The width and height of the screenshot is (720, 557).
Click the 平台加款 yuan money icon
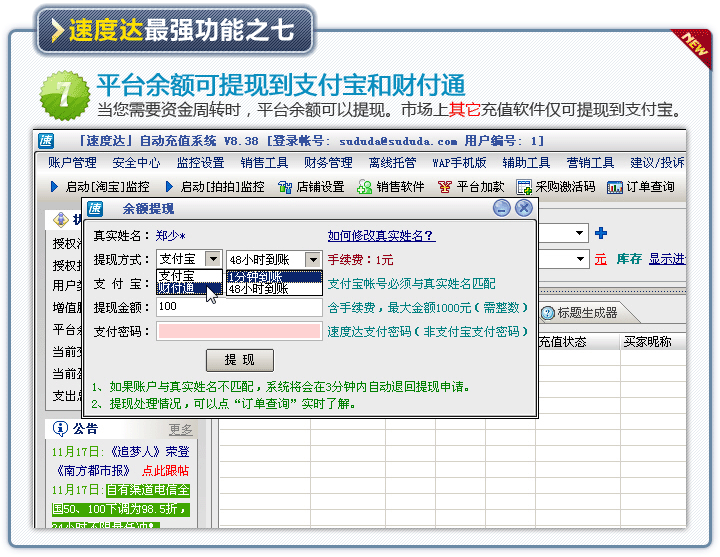click(444, 187)
